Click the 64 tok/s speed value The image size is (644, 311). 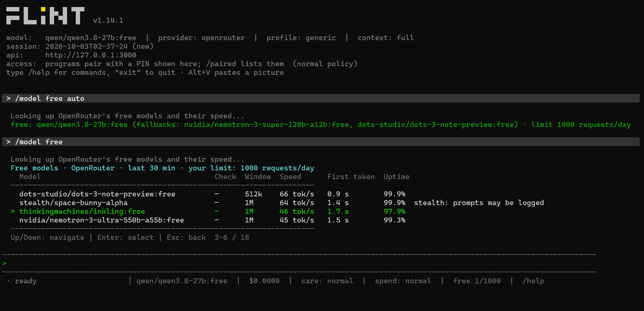[x=297, y=203]
